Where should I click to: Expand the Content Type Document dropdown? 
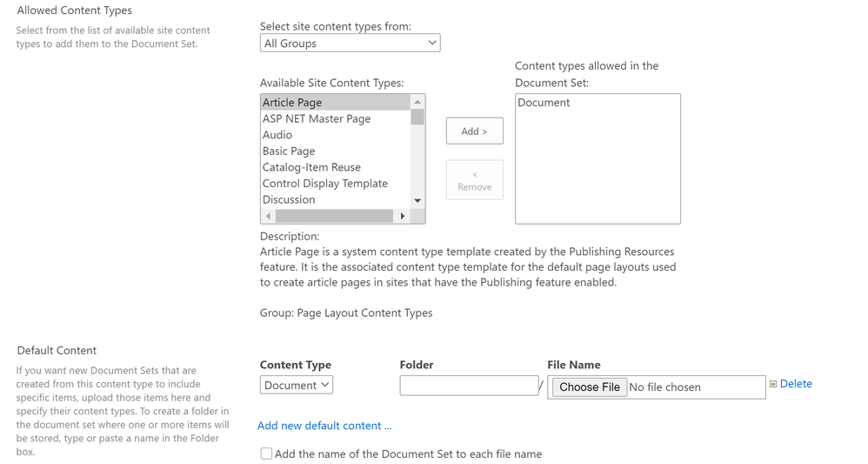click(x=297, y=385)
